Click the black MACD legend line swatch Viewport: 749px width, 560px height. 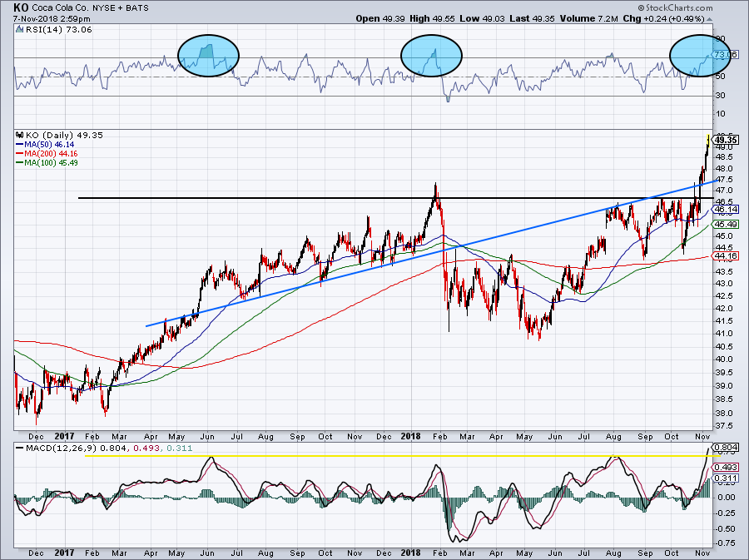20,448
